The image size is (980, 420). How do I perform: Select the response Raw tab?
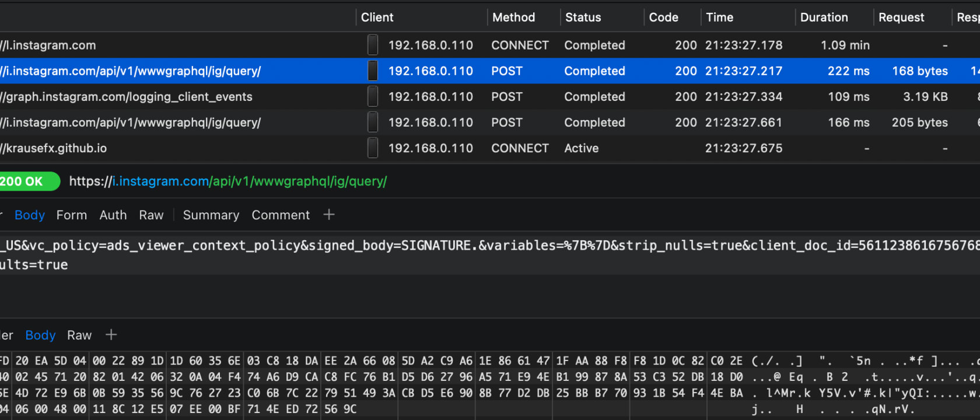coord(79,335)
